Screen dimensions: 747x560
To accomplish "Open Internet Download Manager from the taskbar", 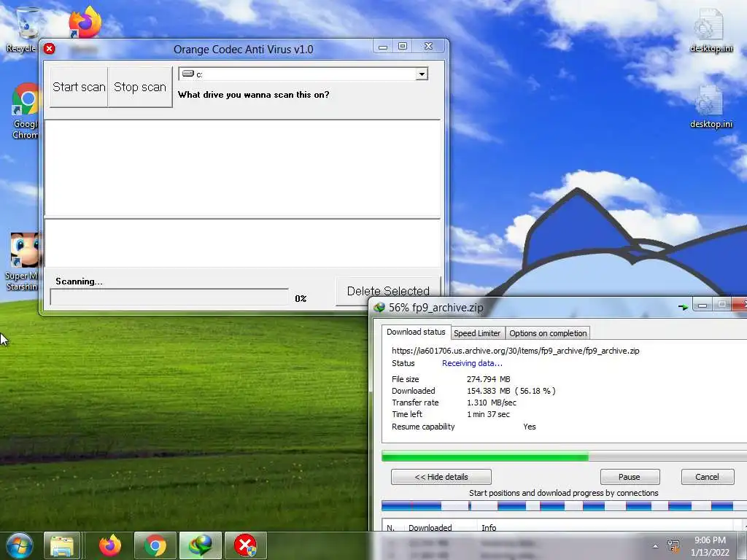I will point(200,545).
